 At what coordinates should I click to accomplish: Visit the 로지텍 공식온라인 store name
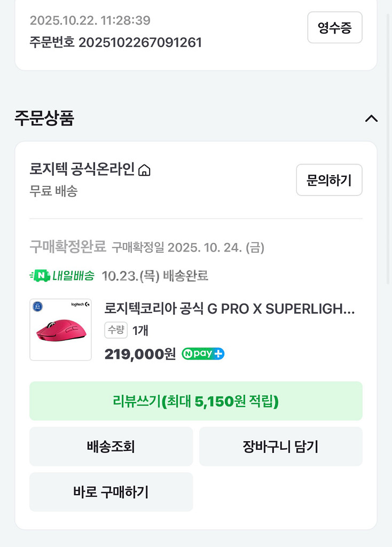(x=82, y=170)
